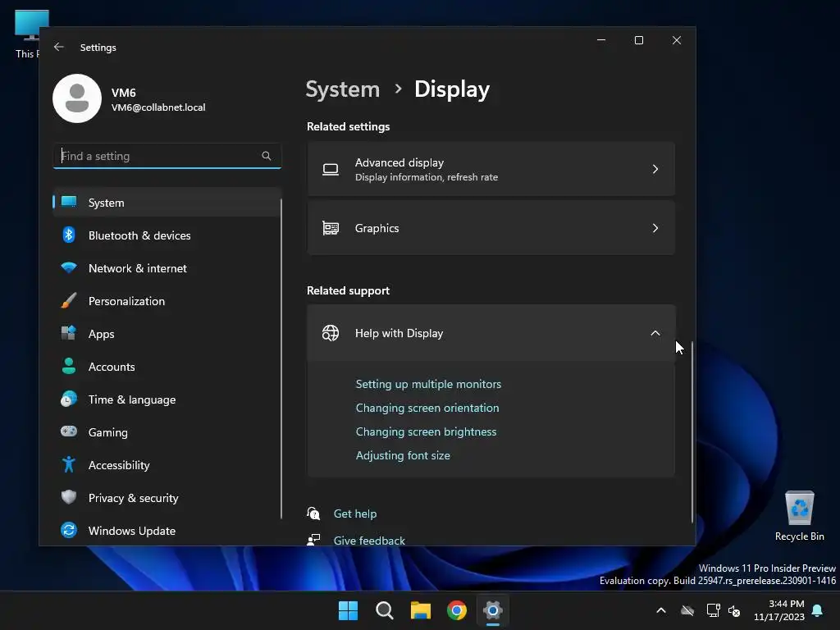Click the System breadcrumb link
Screen dimensions: 840x630
point(342,89)
